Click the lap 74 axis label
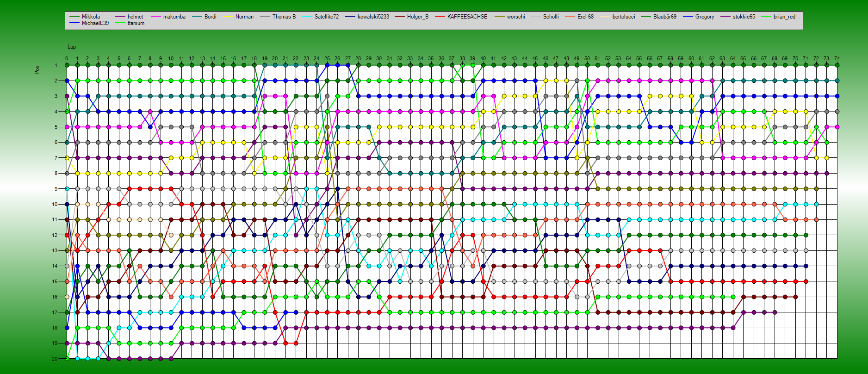868x374 pixels. coord(837,59)
